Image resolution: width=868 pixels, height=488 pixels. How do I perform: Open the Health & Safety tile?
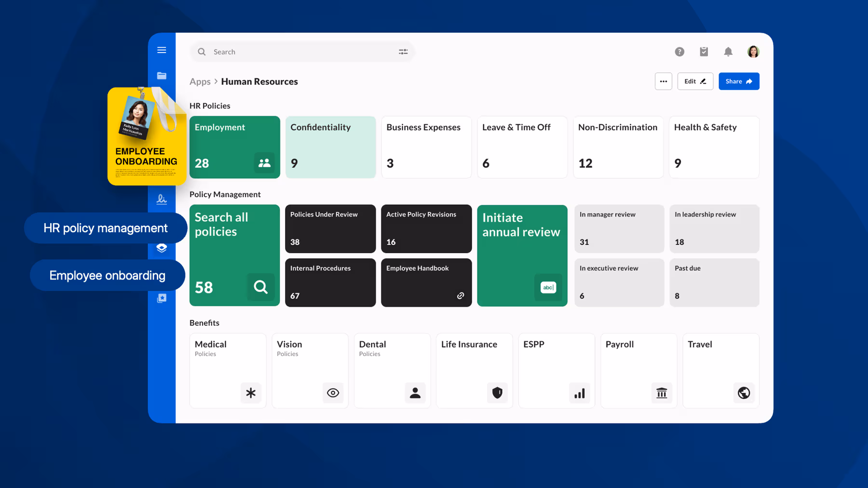[714, 147]
